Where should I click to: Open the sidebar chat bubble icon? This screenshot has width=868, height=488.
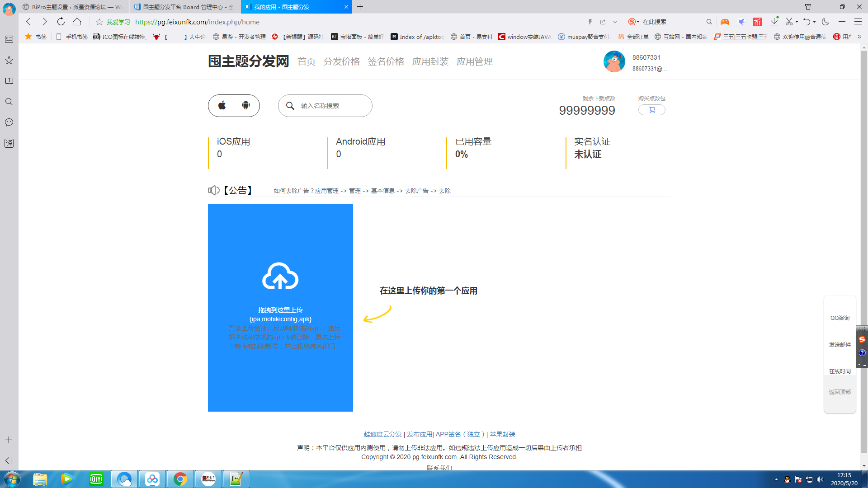point(9,122)
